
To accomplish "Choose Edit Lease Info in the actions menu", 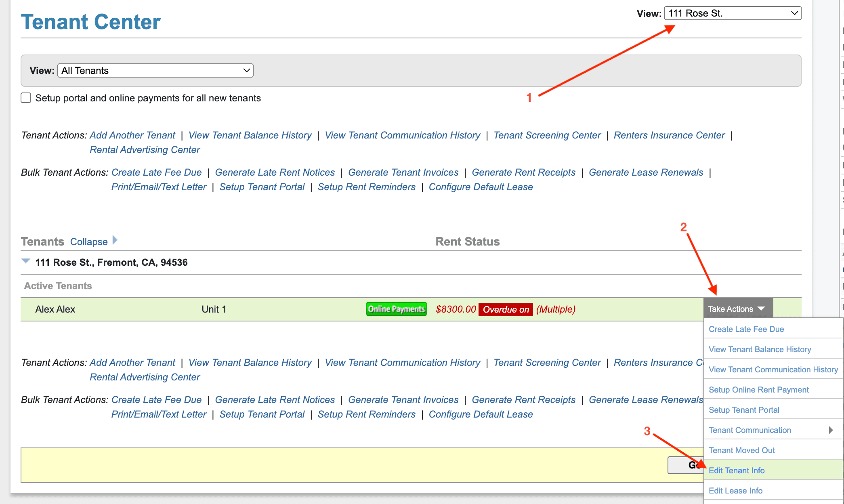I will point(736,490).
